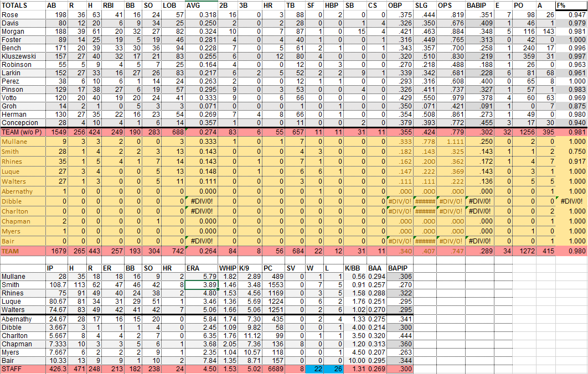Click the AVG column header cell
The width and height of the screenshot is (588, 374).
pos(202,5)
